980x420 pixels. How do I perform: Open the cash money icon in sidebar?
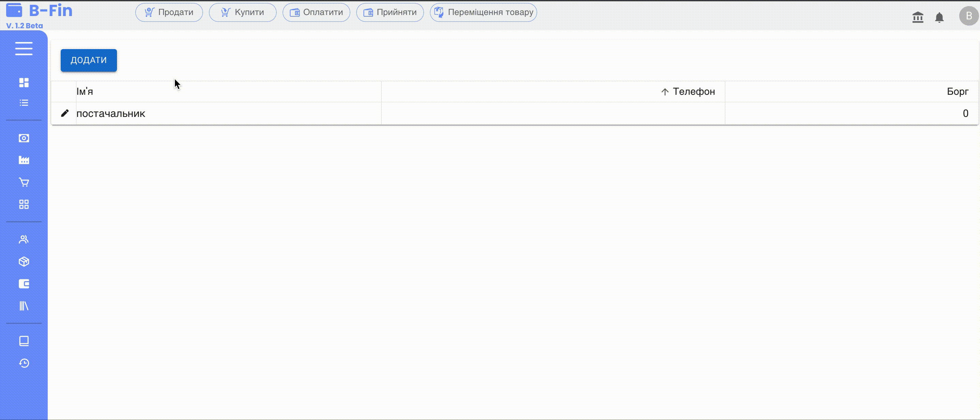click(24, 138)
